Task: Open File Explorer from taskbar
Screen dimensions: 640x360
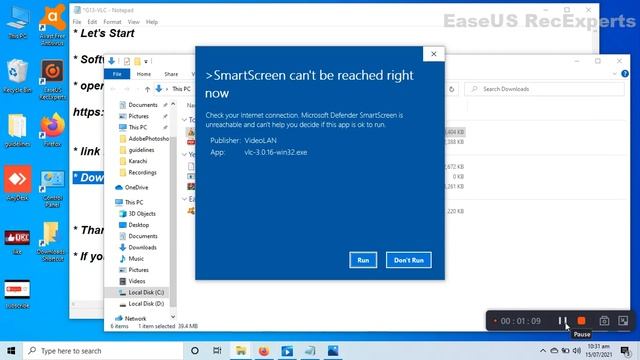Action: [241, 351]
